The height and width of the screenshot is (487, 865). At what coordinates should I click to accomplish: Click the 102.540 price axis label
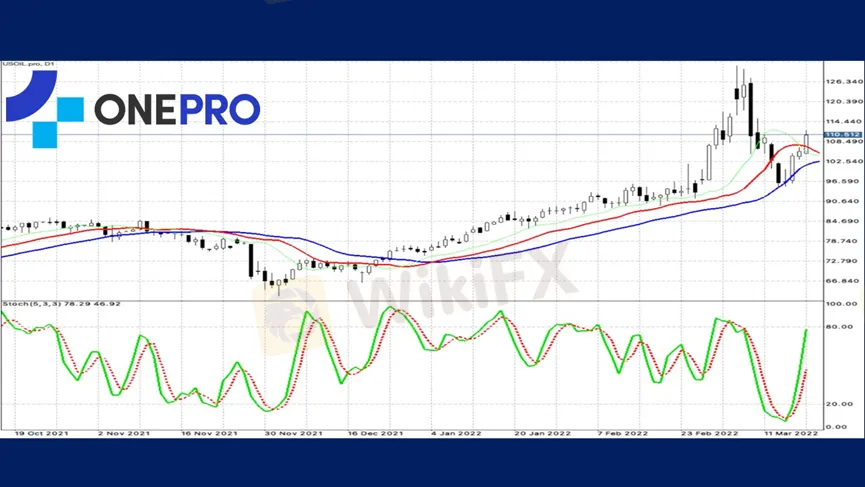coord(841,161)
